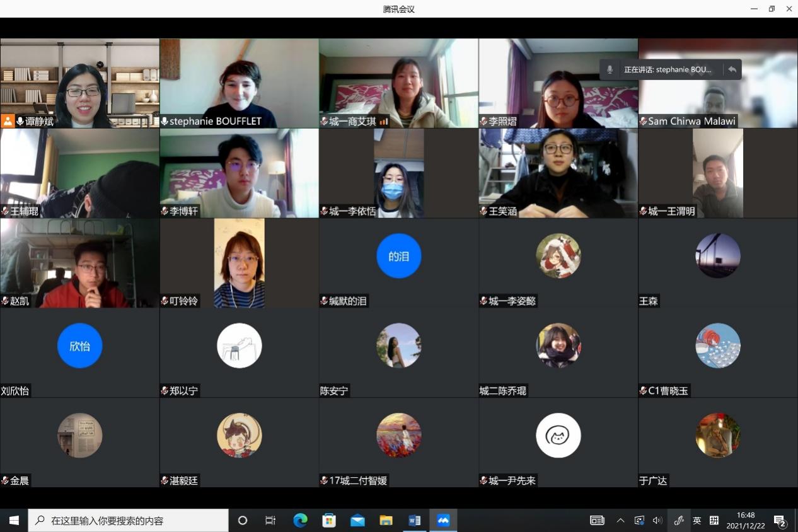Open Task View from the taskbar

[270, 521]
